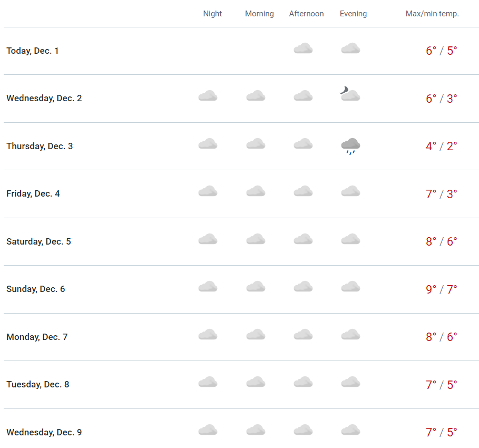Click Wednesday Dec. 9 morning cloud icon
Screen dimensions: 479x448
[x=256, y=430]
